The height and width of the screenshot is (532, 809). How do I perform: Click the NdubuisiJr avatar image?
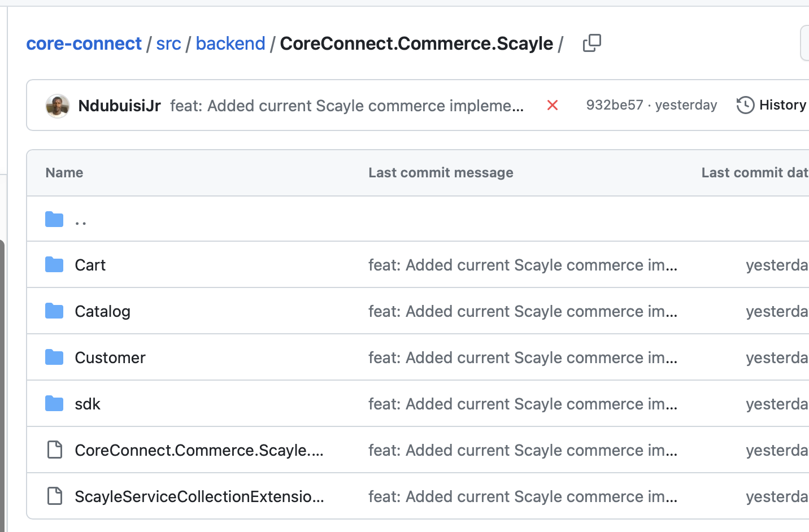pyautogui.click(x=58, y=106)
